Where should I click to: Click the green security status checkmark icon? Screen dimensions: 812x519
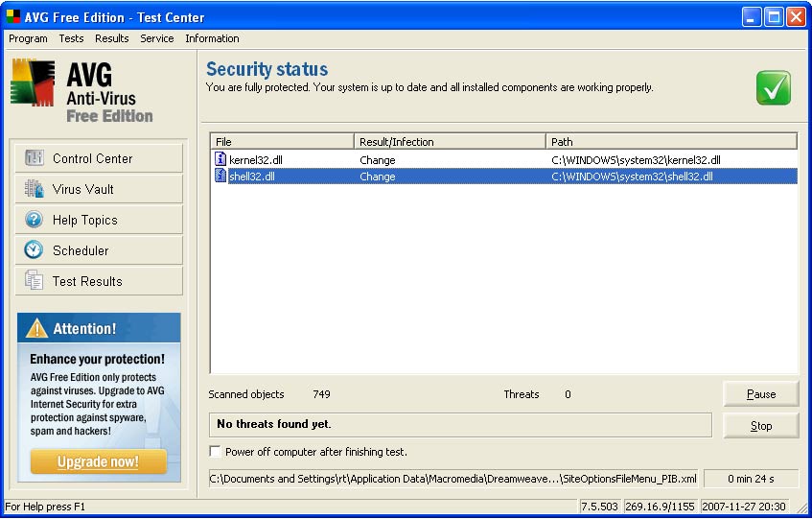[x=773, y=88]
